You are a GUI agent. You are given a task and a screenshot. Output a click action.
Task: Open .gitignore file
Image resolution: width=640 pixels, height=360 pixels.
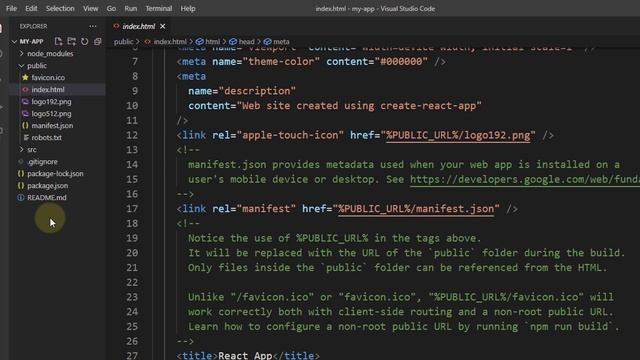coord(42,162)
